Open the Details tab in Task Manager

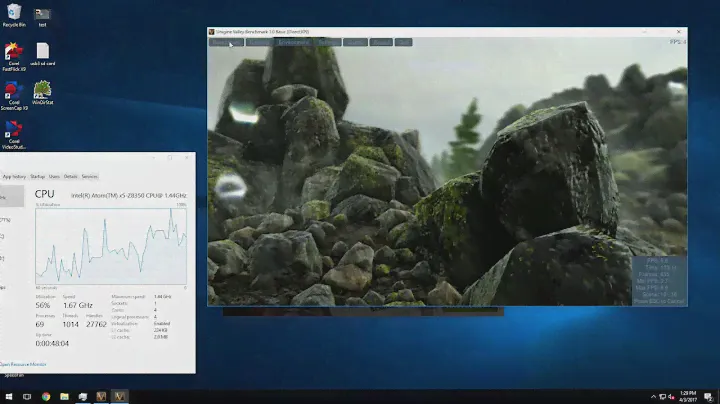pos(71,176)
